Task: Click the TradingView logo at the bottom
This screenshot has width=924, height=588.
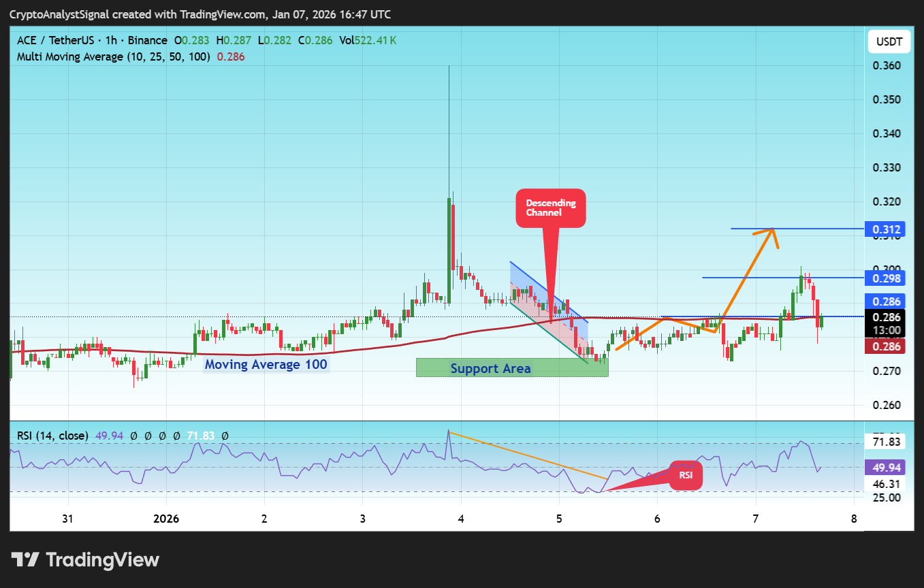Action: point(86,560)
